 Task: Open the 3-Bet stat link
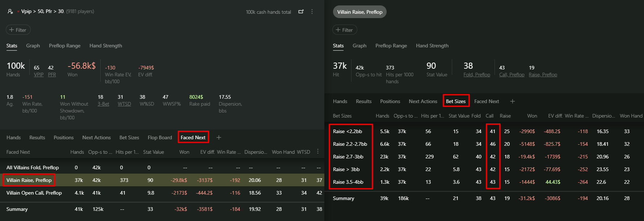pyautogui.click(x=103, y=104)
